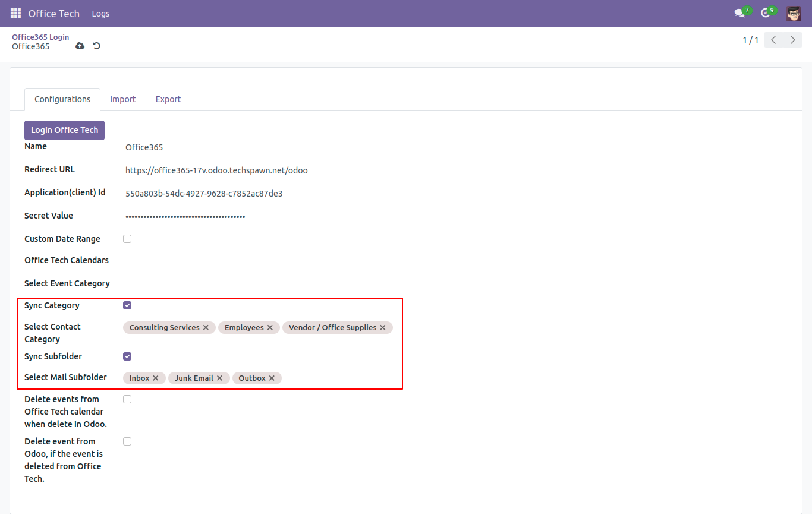Image resolution: width=812 pixels, height=515 pixels.
Task: Click the cloud save icon
Action: (x=80, y=46)
